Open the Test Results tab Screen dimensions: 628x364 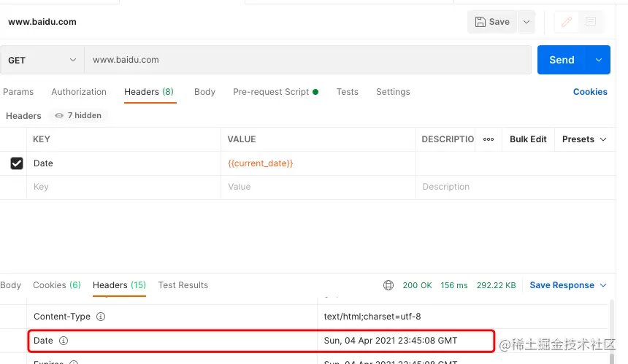coord(183,285)
